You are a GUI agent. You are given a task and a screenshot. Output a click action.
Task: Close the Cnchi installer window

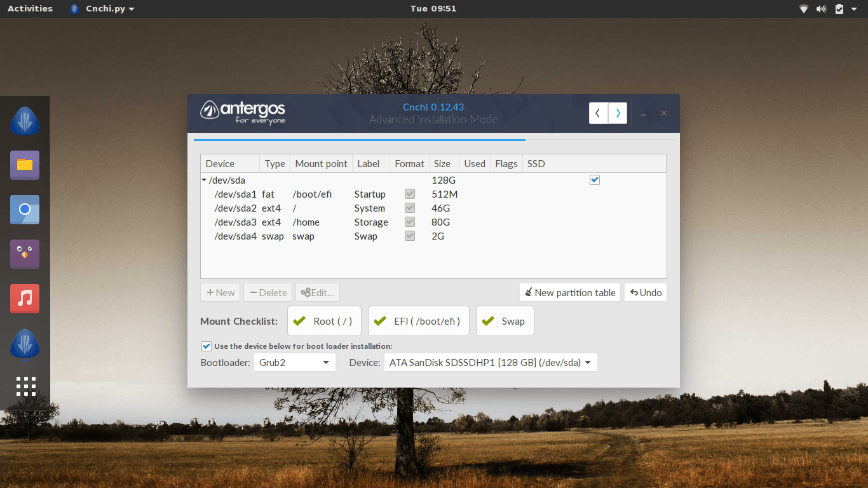coord(664,114)
